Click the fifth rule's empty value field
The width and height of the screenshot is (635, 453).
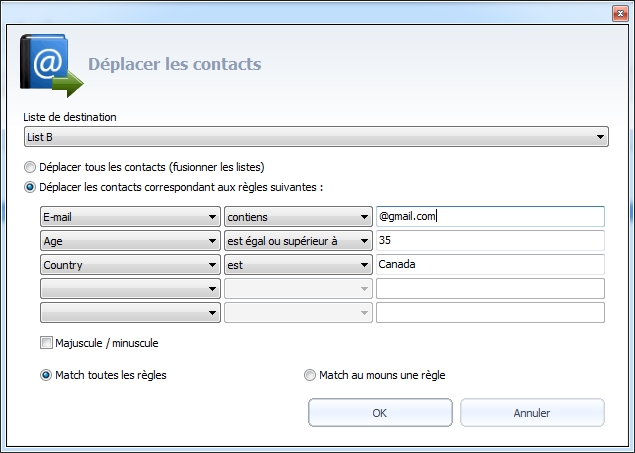[490, 313]
